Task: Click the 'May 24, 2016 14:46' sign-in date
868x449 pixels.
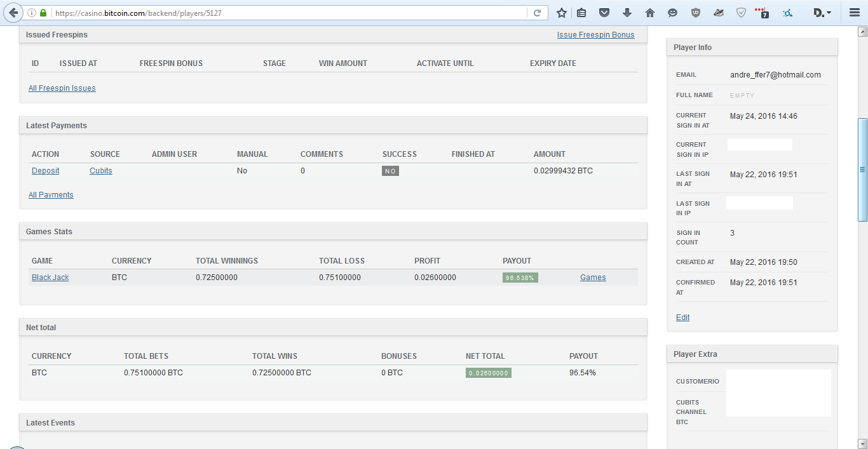Action: pyautogui.click(x=763, y=116)
